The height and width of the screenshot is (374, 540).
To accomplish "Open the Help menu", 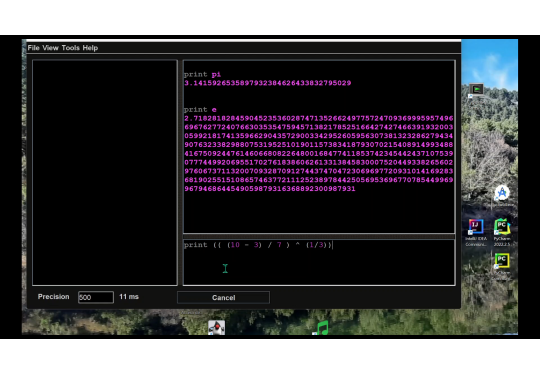I will coord(90,48).
